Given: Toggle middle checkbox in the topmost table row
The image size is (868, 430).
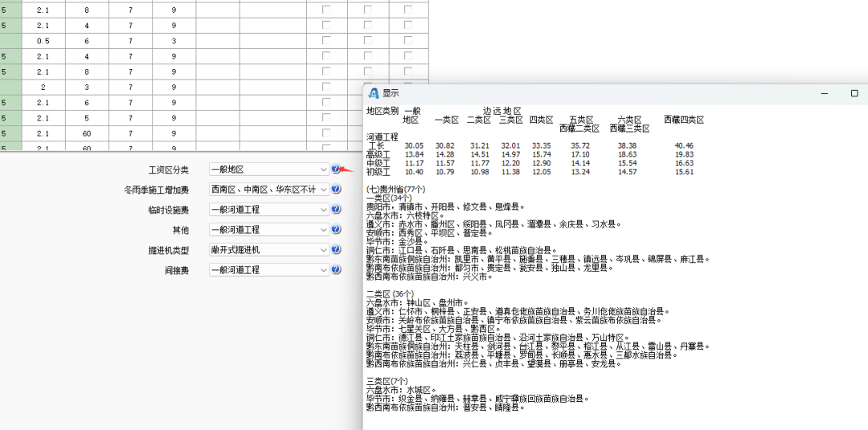Looking at the screenshot, I should 367,10.
